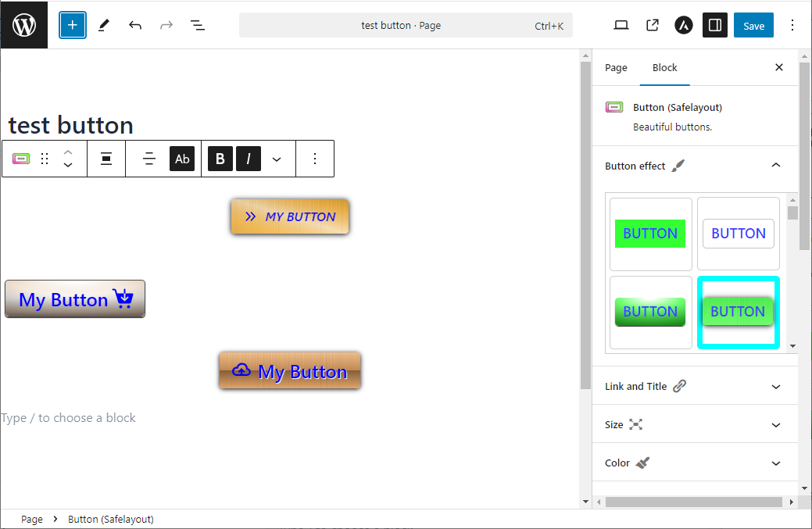Screen dimensions: 812x529
Task: Toggle the block inserter plus button
Action: tap(73, 25)
